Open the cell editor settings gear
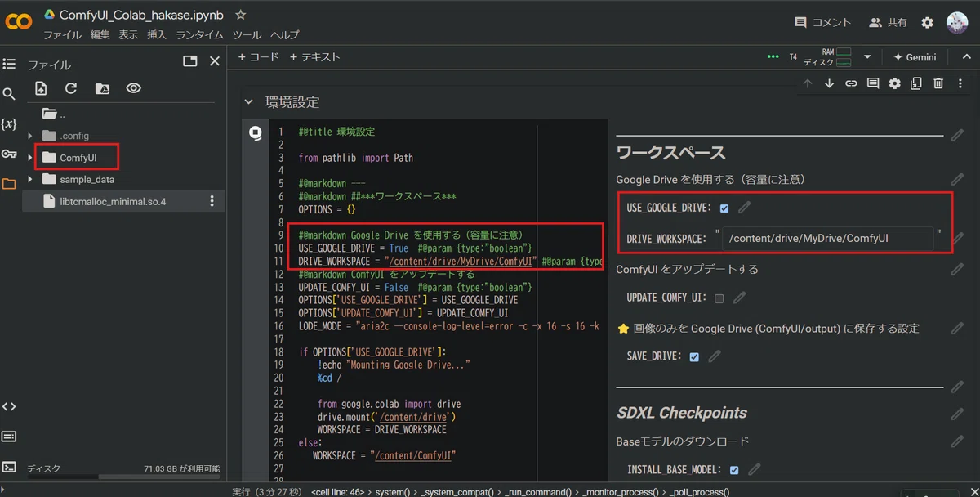 [x=894, y=83]
